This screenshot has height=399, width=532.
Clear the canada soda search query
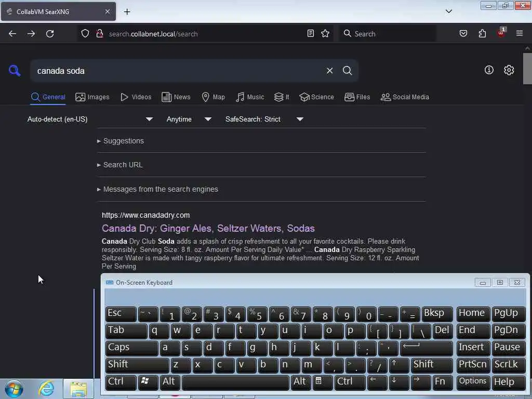tap(329, 71)
